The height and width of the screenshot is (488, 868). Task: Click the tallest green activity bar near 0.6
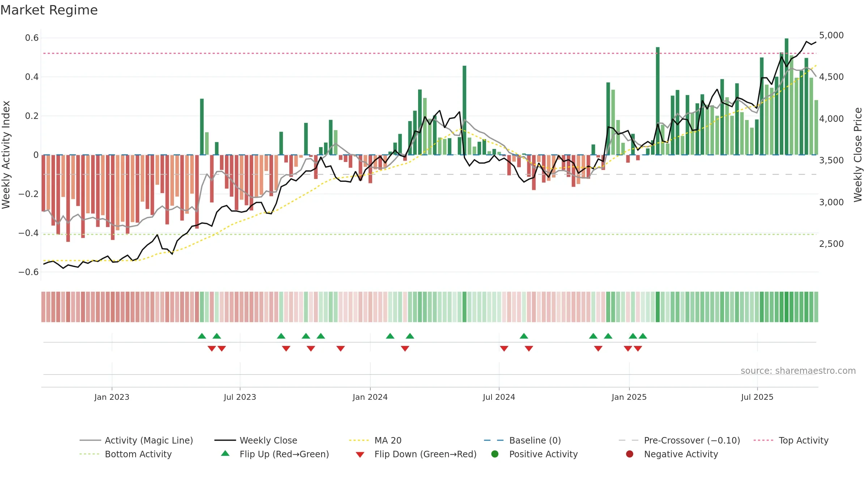(x=787, y=97)
